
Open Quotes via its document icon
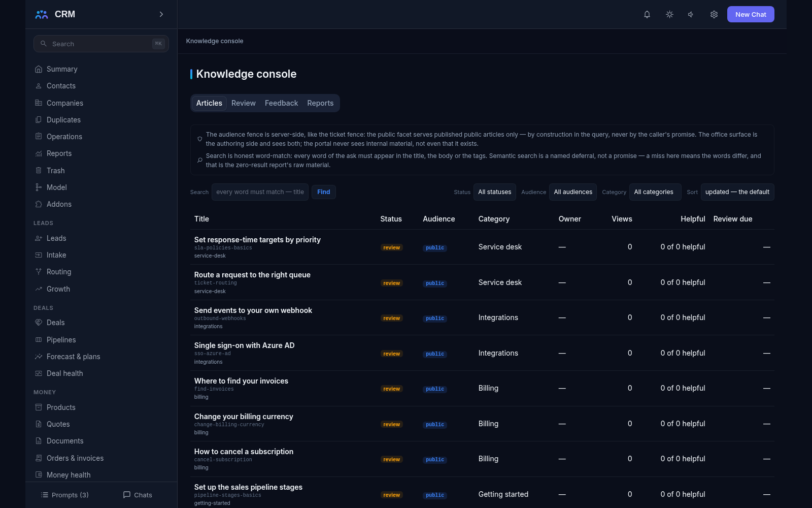pos(39,424)
